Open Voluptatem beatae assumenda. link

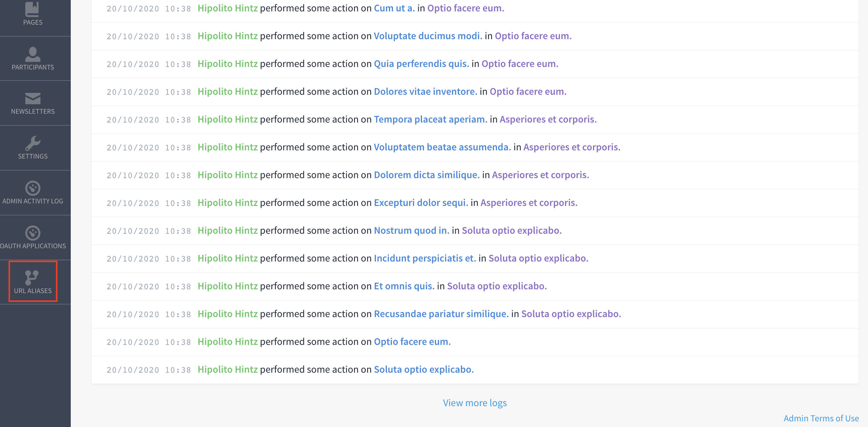pos(443,147)
